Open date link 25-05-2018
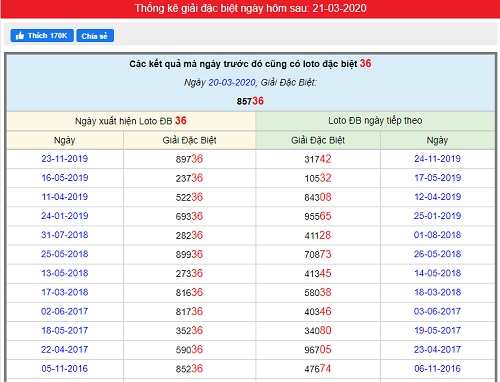 pyautogui.click(x=65, y=254)
